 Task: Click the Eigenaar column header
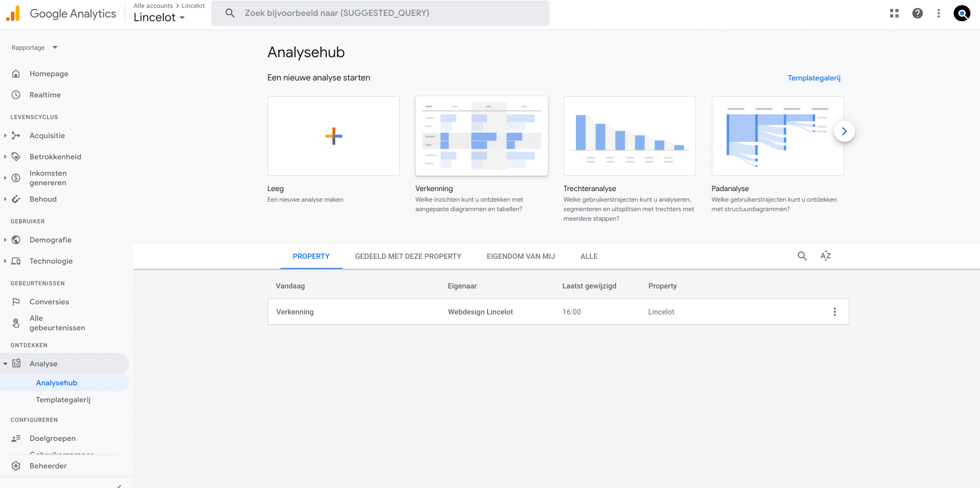point(462,286)
